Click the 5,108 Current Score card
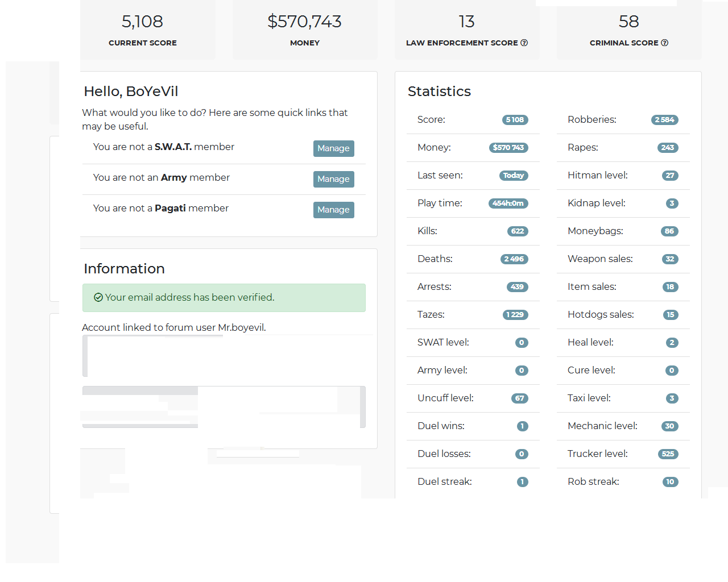The image size is (728, 582). tap(148, 30)
